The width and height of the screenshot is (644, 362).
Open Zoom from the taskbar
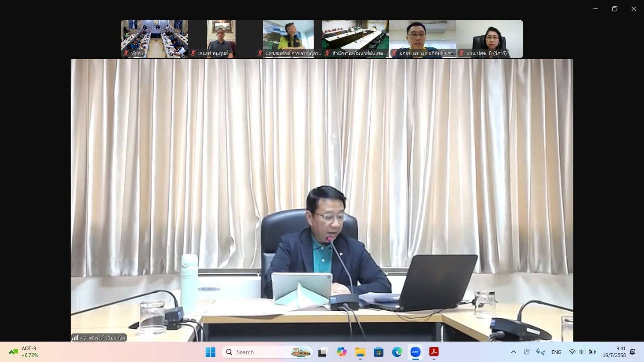click(415, 352)
